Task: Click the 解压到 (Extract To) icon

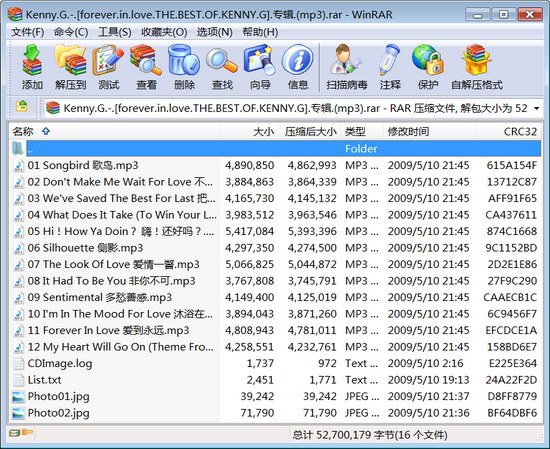Action: tap(71, 67)
